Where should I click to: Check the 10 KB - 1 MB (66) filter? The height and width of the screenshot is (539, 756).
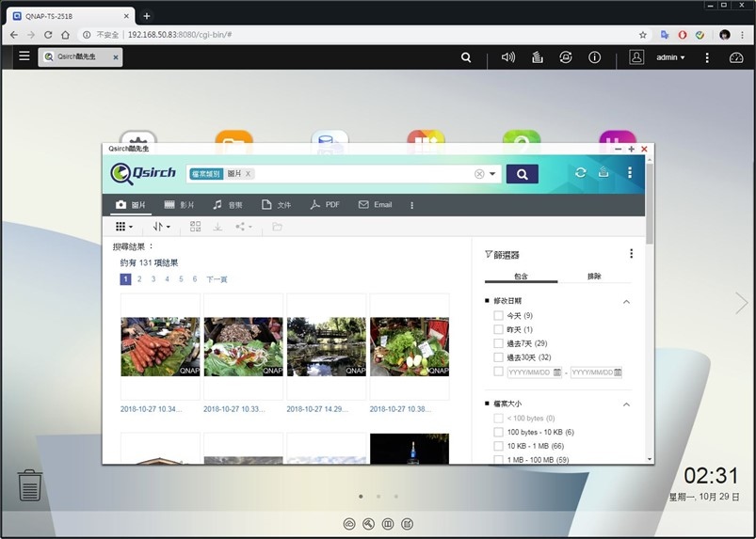click(498, 446)
